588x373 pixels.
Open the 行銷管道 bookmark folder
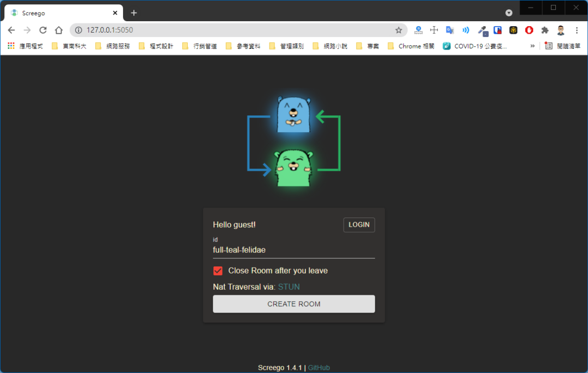coord(199,46)
